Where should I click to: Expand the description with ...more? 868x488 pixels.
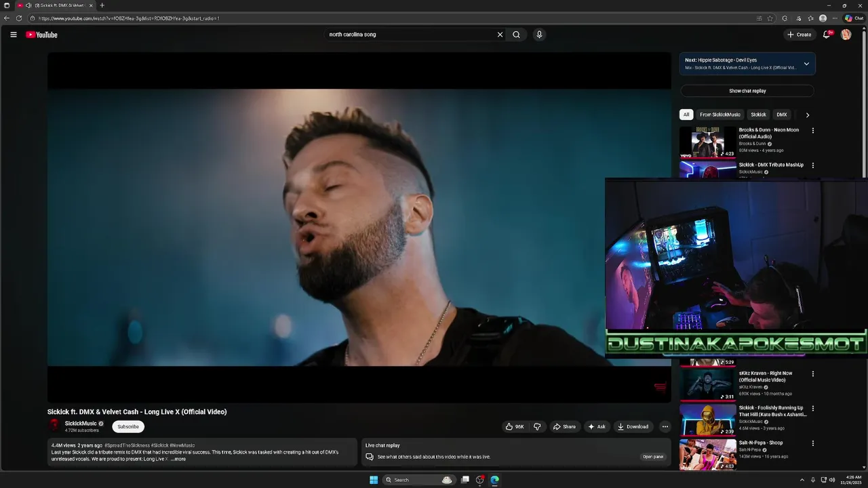click(x=178, y=459)
